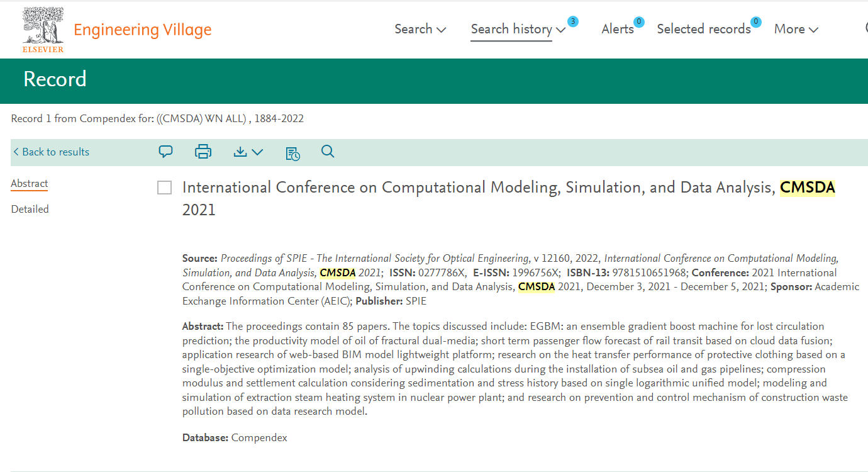This screenshot has height=472, width=868.
Task: Click the Selected records count badge
Action: (x=756, y=22)
